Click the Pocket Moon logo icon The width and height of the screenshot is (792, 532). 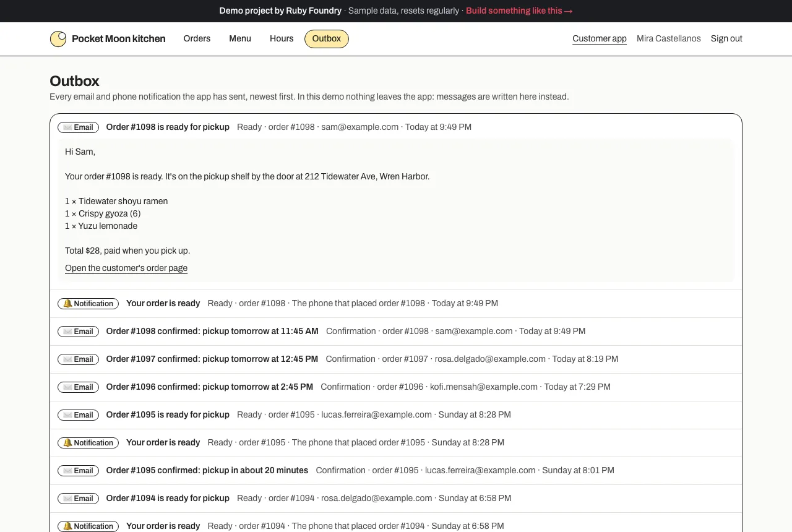tap(58, 39)
